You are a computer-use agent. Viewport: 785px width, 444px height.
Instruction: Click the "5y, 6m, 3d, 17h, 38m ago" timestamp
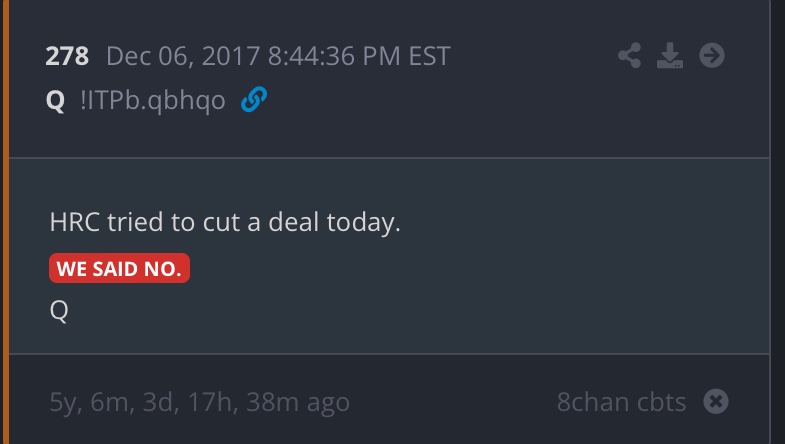199,403
